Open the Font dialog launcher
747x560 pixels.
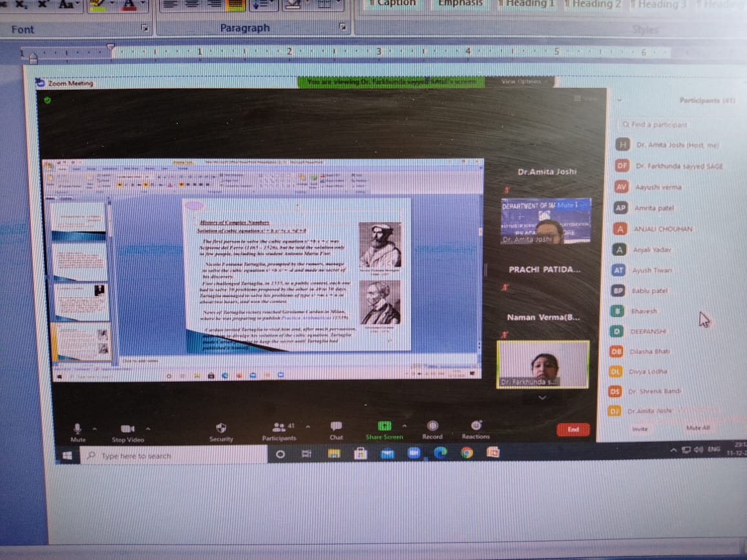tap(145, 28)
